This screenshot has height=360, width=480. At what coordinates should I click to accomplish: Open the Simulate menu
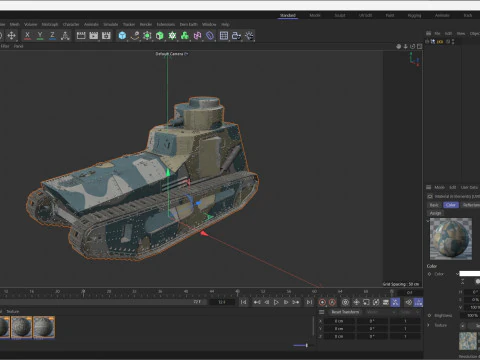pyautogui.click(x=111, y=24)
